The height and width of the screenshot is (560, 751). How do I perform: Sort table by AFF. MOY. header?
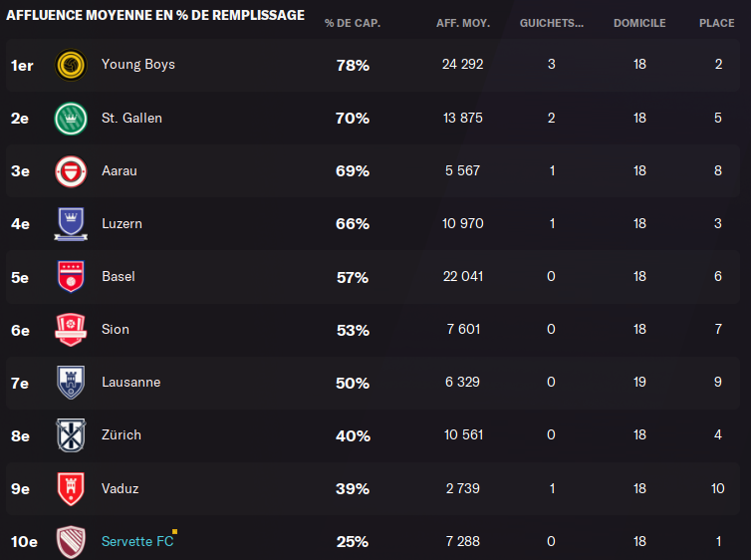coord(463,23)
